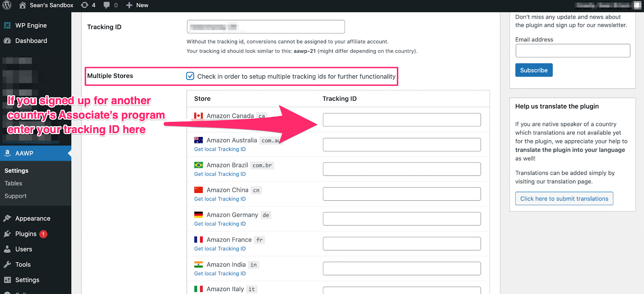This screenshot has width=644, height=294.
Task: Open the updates icon showing 4
Action: coord(85,5)
